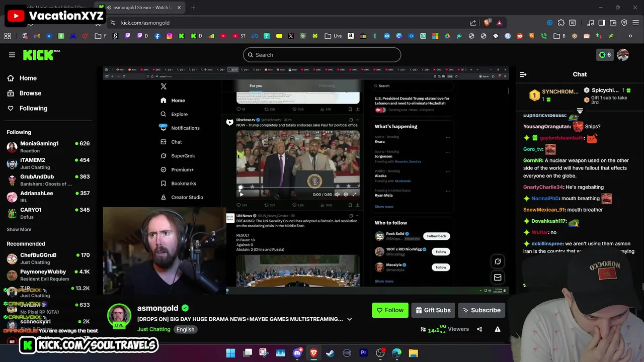644x362 pixels.
Task: Open MoniaGaming1 channel in Following list
Action: [x=48, y=147]
